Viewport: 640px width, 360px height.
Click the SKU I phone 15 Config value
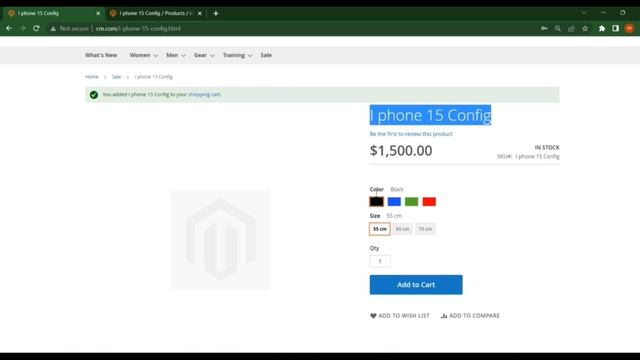point(537,156)
